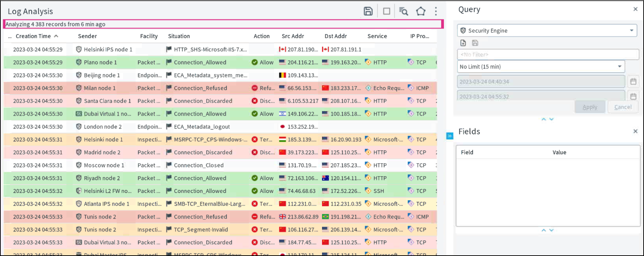The image size is (644, 256).
Task: Click the Situation column header
Action: 179,36
